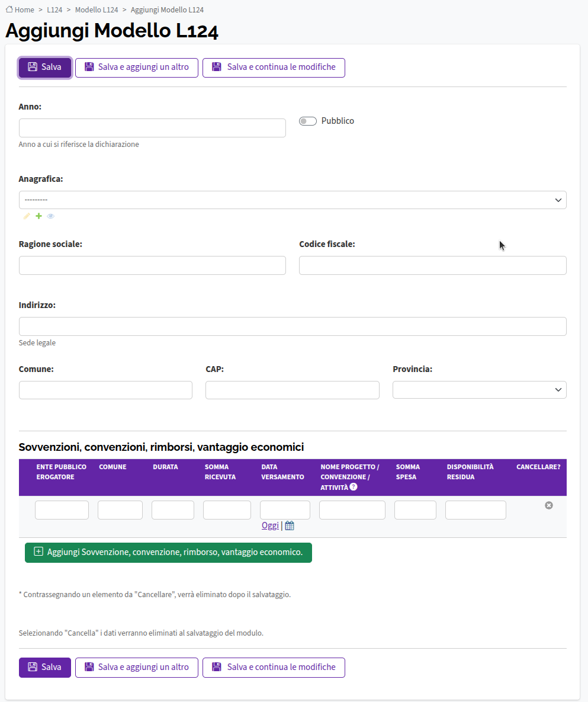
Task: Click the 'Anno a cui si riferisce la dichiarazione' hint
Action: tap(79, 145)
